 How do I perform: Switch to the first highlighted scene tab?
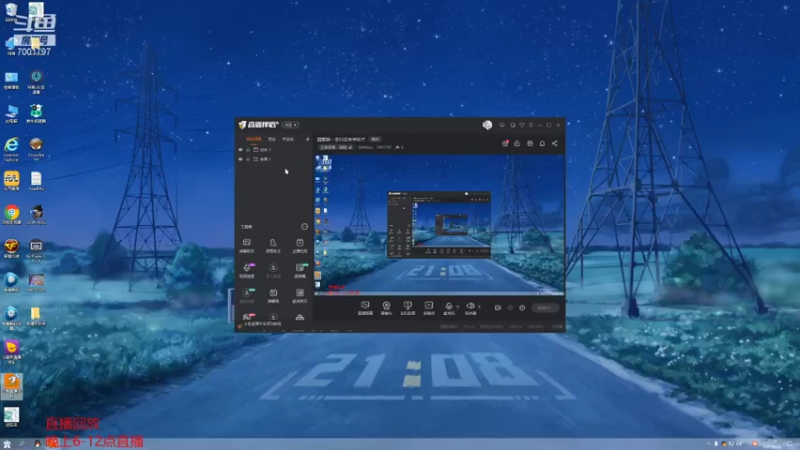(254, 139)
